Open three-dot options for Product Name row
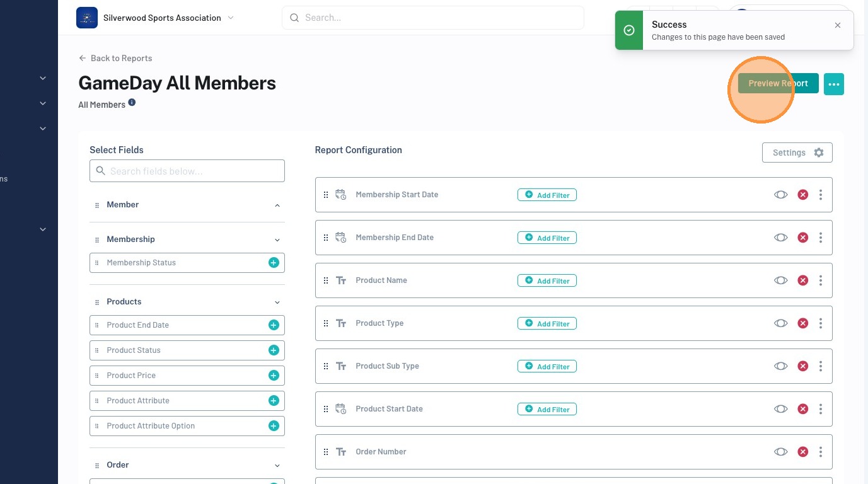Image resolution: width=868 pixels, height=484 pixels. 820,280
